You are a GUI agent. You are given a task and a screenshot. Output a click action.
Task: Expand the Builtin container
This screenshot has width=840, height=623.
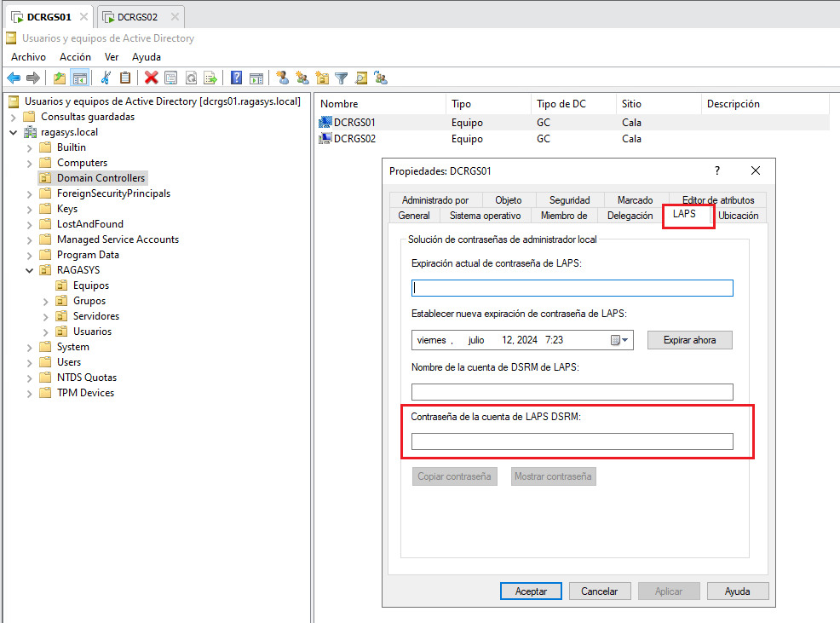(29, 147)
